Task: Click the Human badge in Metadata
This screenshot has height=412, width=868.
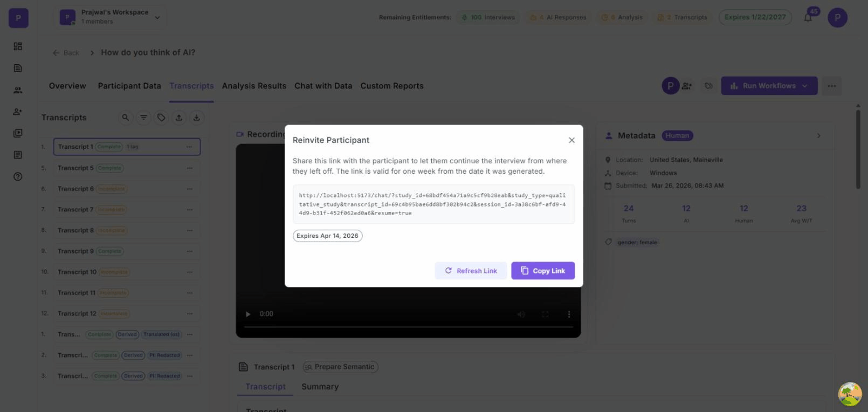Action: [x=677, y=136]
